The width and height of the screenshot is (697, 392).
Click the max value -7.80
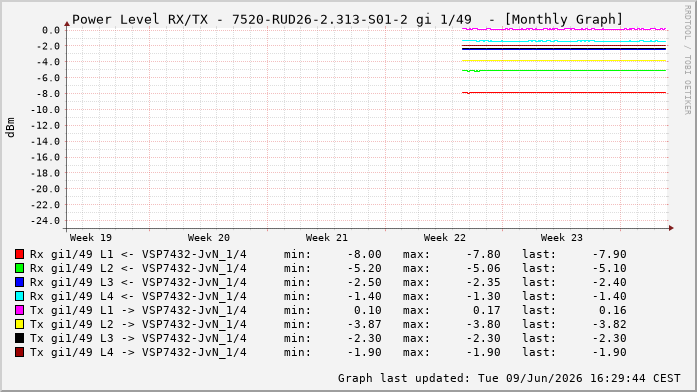tap(483, 255)
